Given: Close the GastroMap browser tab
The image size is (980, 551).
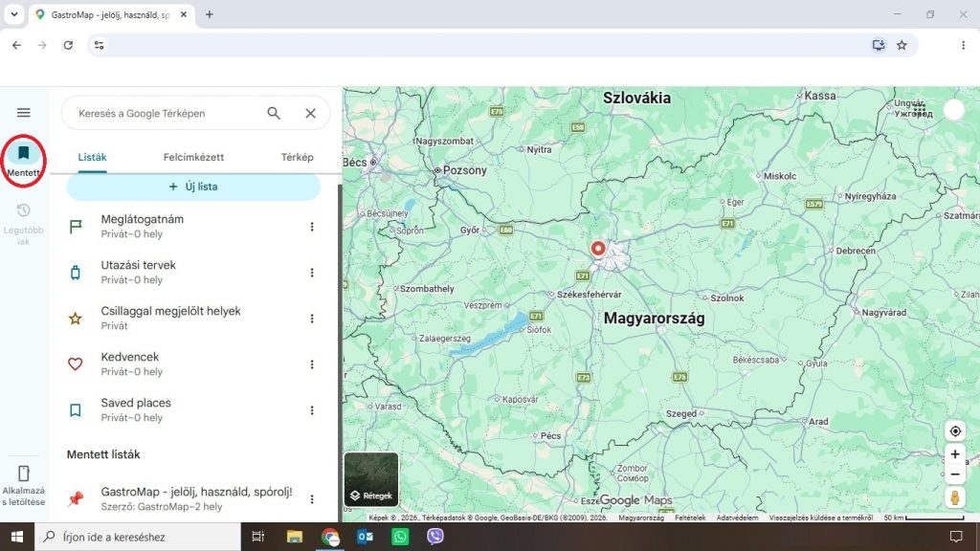Looking at the screenshot, I should (x=183, y=14).
